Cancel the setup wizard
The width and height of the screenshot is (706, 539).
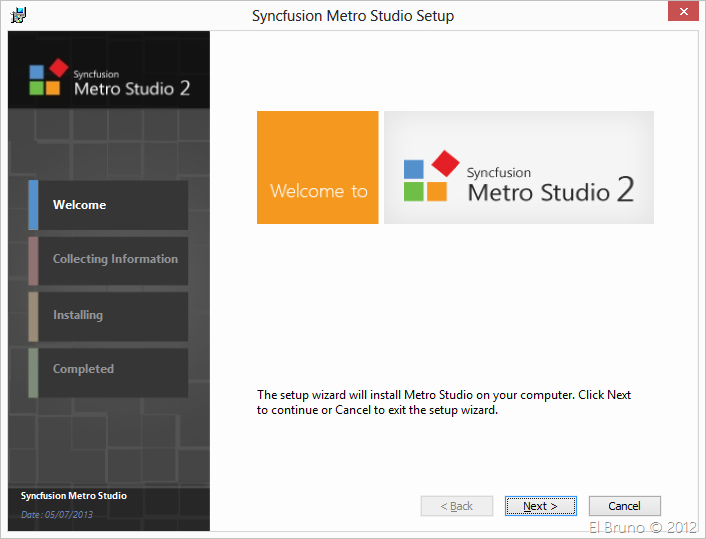(x=624, y=506)
